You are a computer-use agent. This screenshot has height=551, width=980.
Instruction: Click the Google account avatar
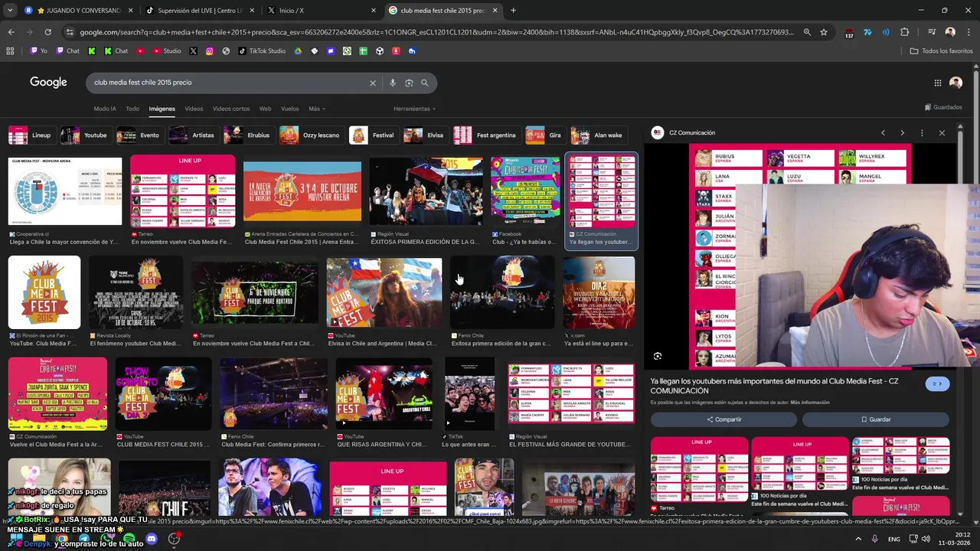pos(955,83)
